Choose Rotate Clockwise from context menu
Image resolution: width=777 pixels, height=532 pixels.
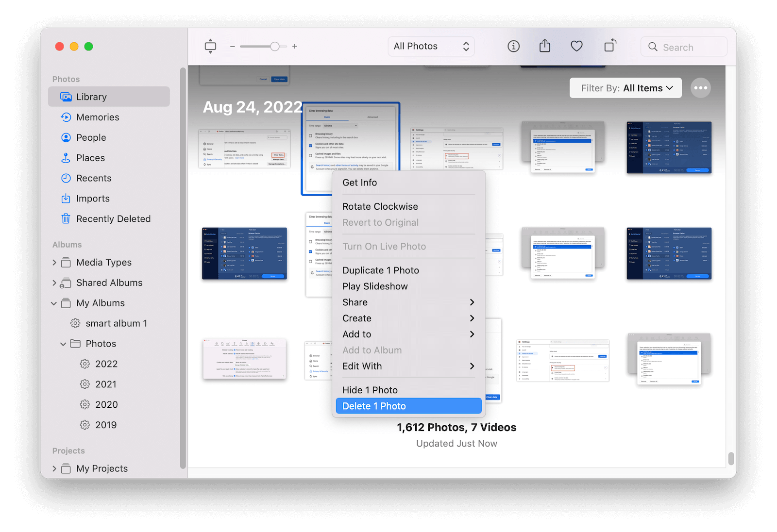point(408,207)
